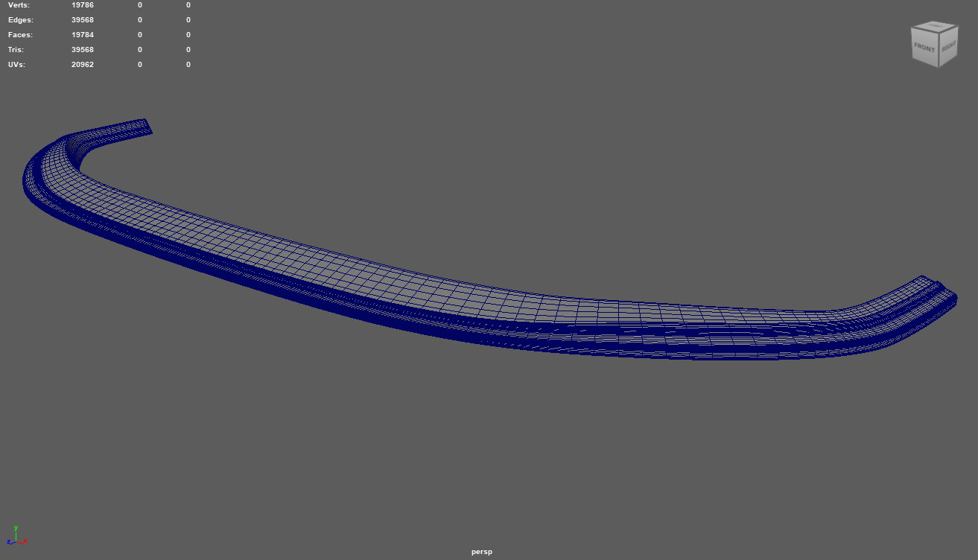Click the FRONT face of the view cube

coord(924,48)
